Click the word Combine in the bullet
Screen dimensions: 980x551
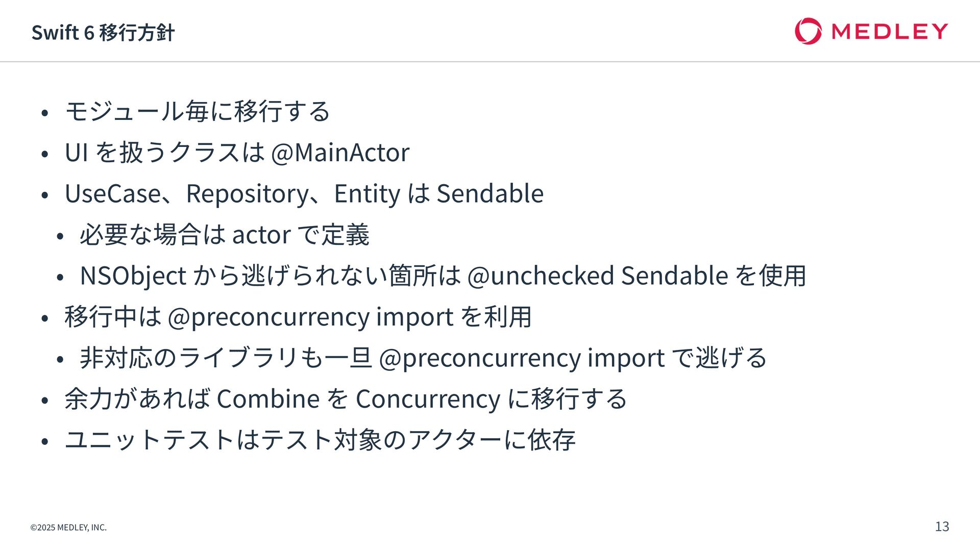tap(268, 399)
